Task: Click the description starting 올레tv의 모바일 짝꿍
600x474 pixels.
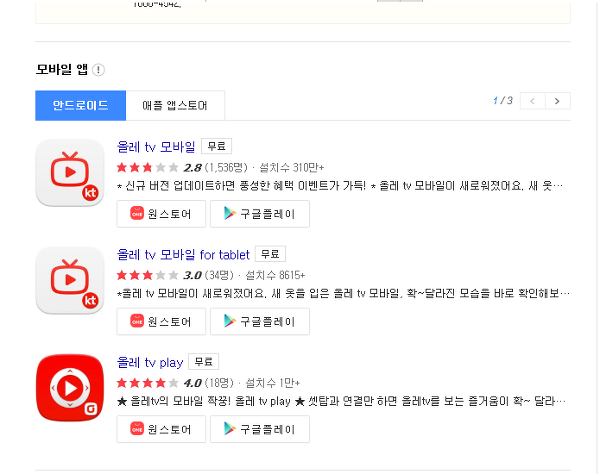Action: (x=341, y=402)
